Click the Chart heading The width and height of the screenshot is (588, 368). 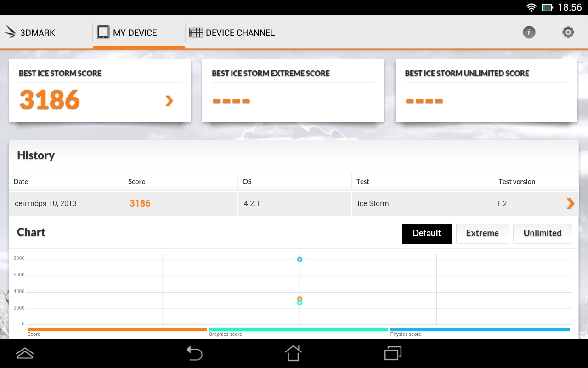31,232
